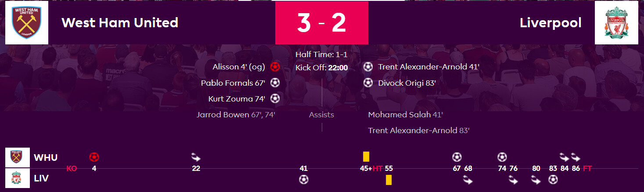
Task: Click the West Ham United crest in header
Action: pos(26,22)
